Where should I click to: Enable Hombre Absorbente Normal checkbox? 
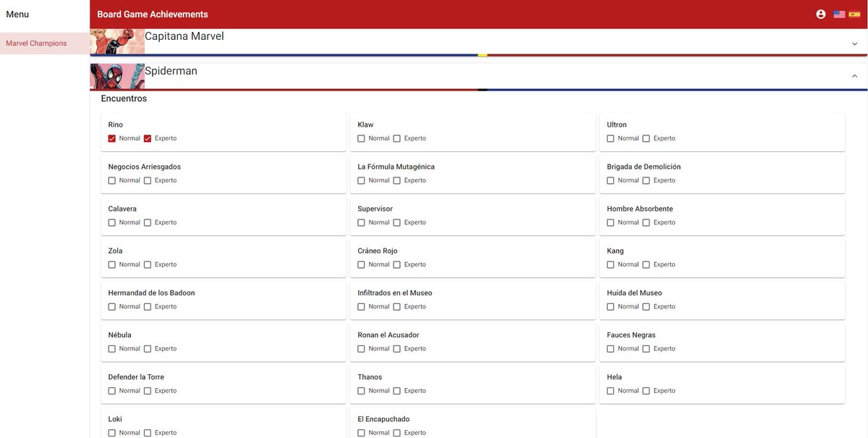click(610, 222)
